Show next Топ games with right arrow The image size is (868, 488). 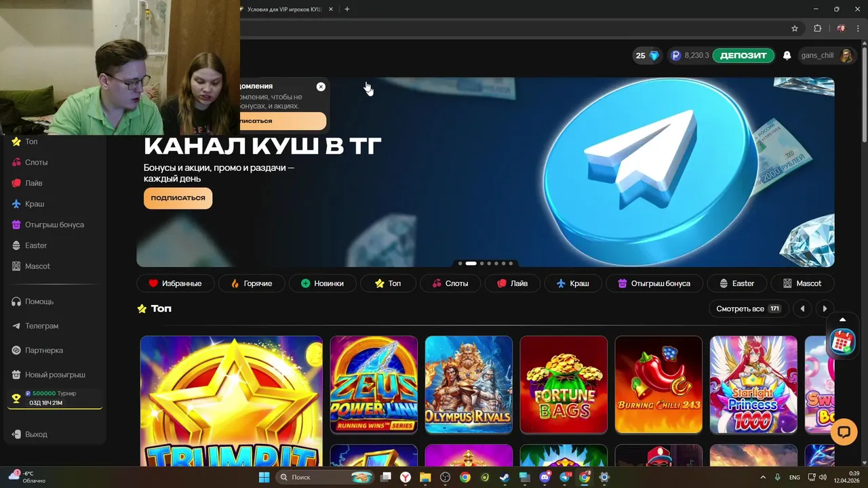click(x=825, y=308)
